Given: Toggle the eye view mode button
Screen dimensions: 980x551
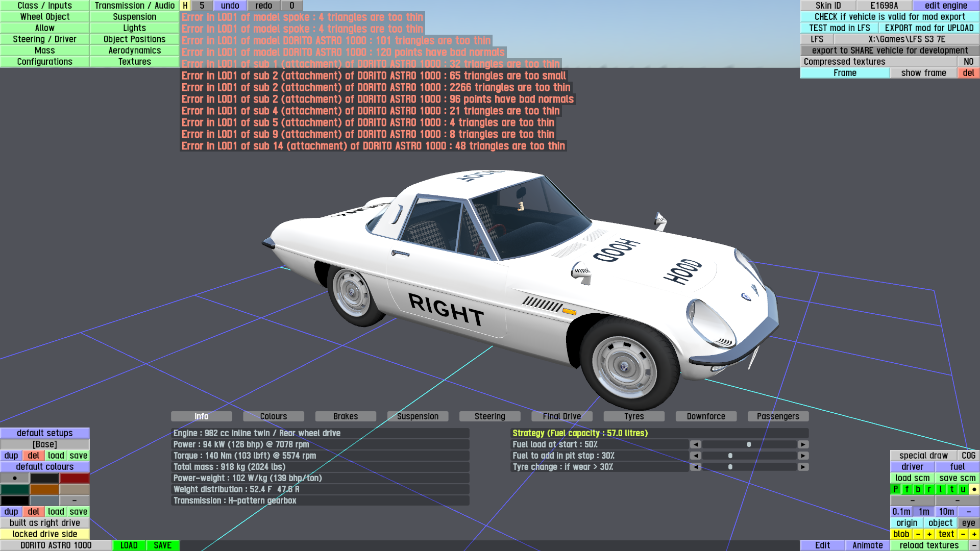Looking at the screenshot, I should 968,523.
